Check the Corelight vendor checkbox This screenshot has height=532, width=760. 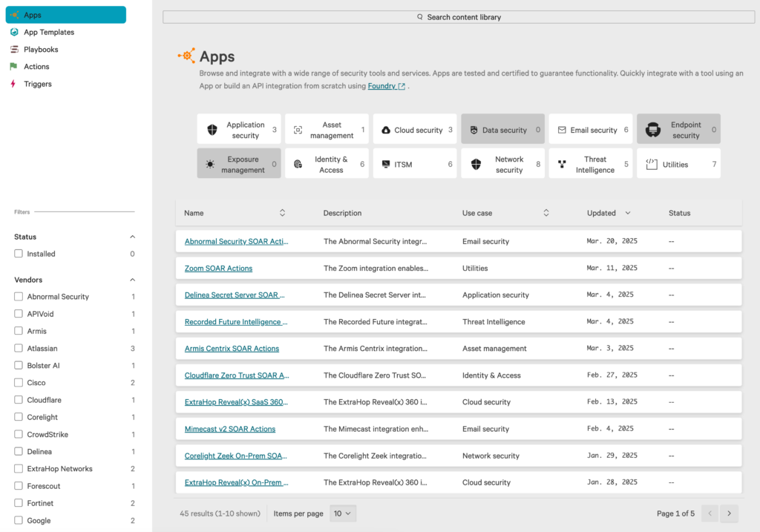tap(19, 417)
